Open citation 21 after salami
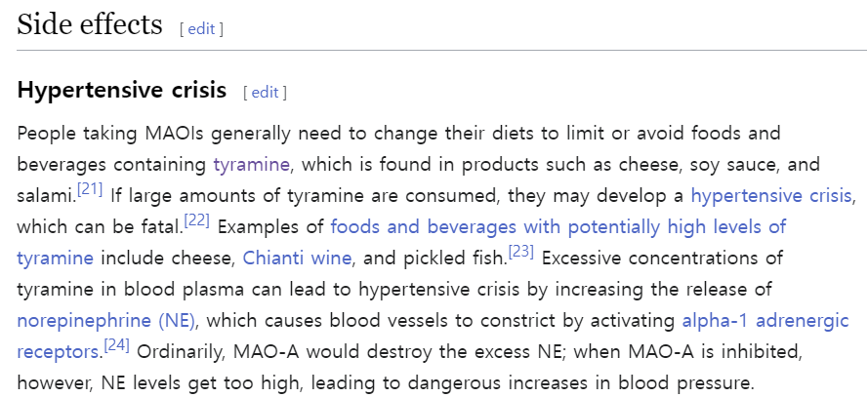Viewport: 868px width, 398px height. (x=90, y=188)
